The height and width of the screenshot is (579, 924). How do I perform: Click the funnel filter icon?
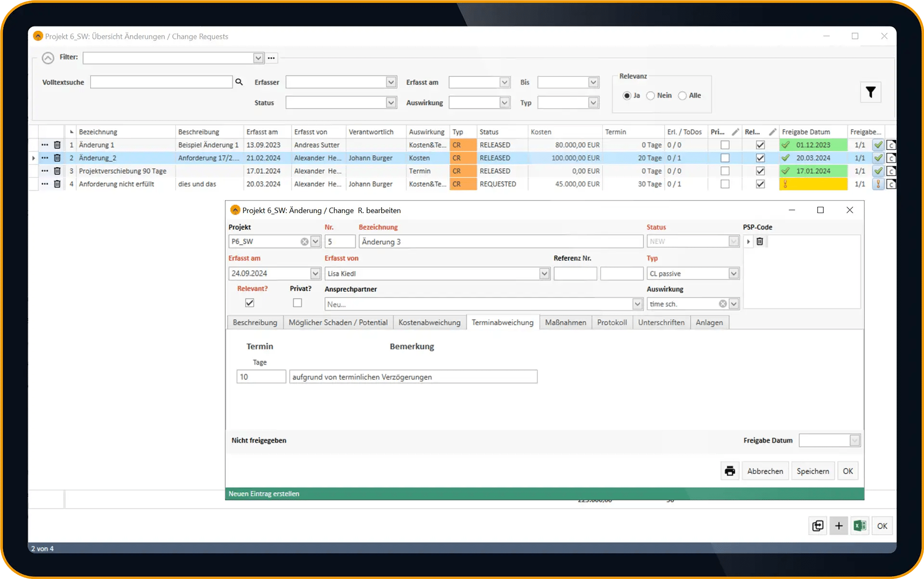coord(871,92)
